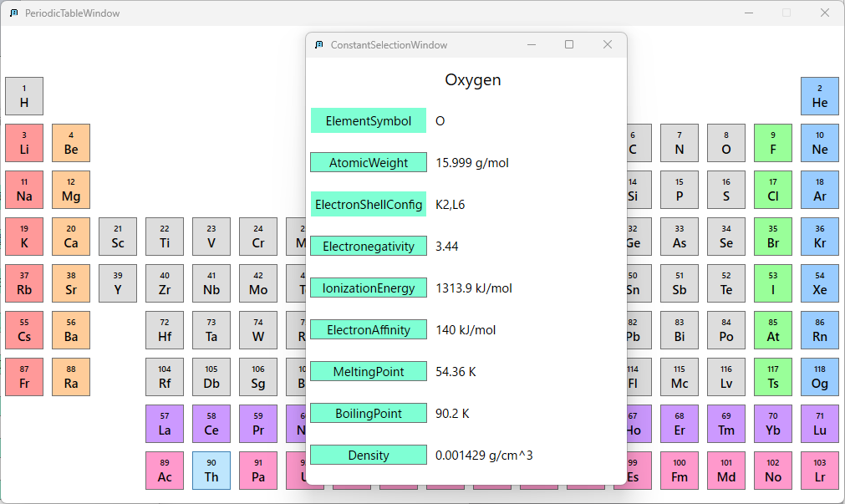Open Cesium (Cs) element tile

[x=24, y=330]
